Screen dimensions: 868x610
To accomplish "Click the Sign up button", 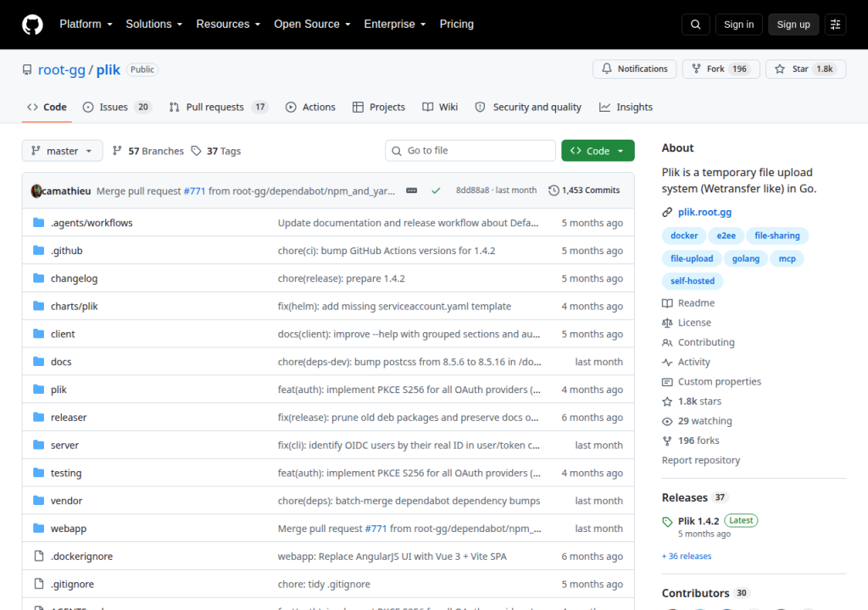I will [793, 25].
